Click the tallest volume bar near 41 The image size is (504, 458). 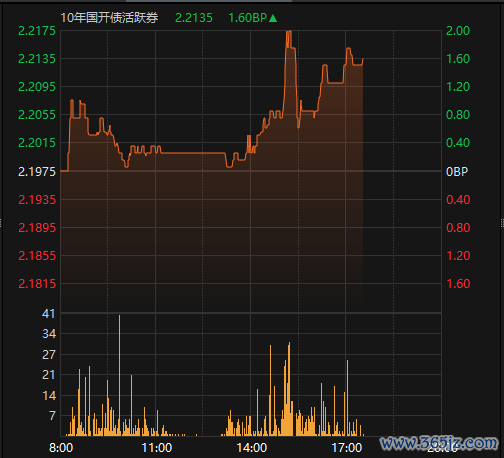coord(119,375)
